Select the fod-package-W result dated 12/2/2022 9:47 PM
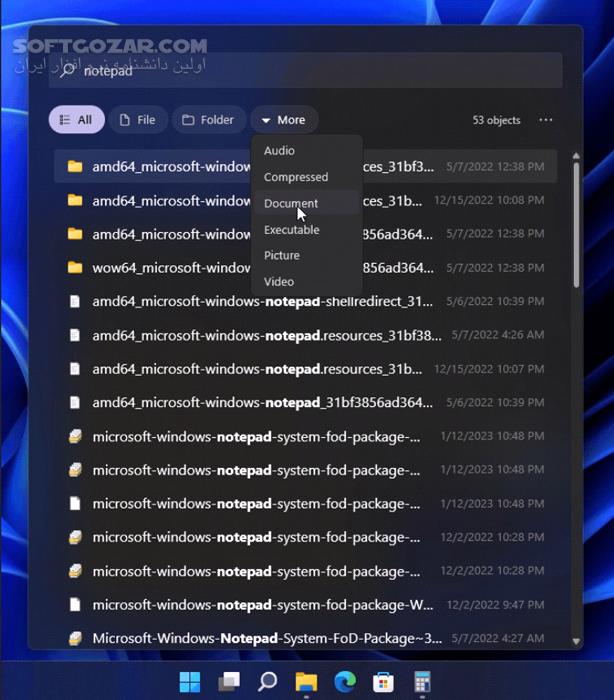 pos(305,604)
